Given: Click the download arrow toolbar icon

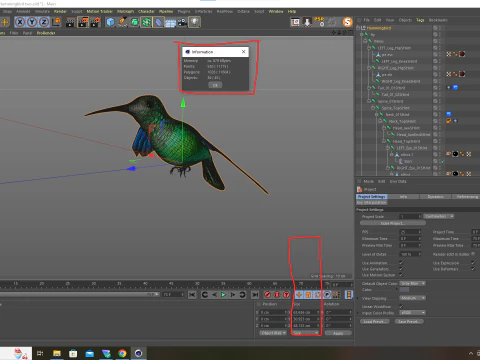Looking at the screenshot, I should click(x=307, y=22).
